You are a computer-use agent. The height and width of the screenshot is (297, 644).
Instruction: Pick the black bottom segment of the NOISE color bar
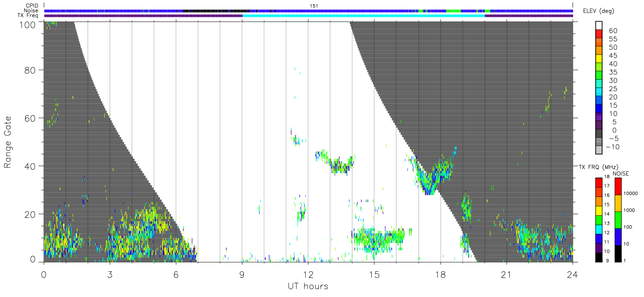pyautogui.click(x=618, y=254)
